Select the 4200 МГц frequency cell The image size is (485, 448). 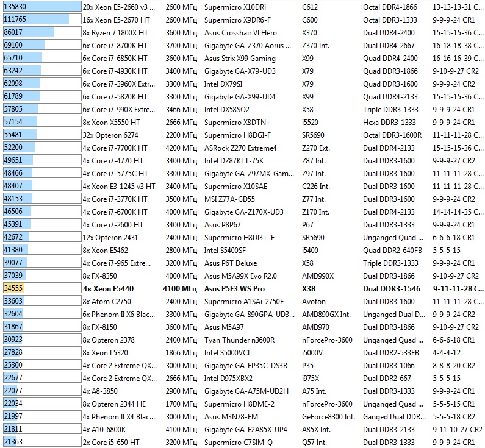[x=181, y=148]
